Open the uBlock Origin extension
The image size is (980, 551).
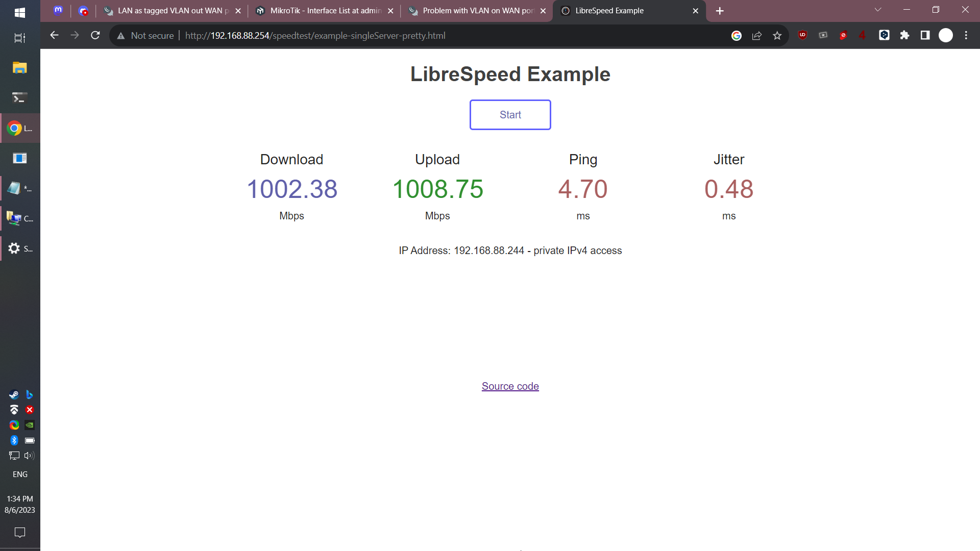click(x=802, y=35)
